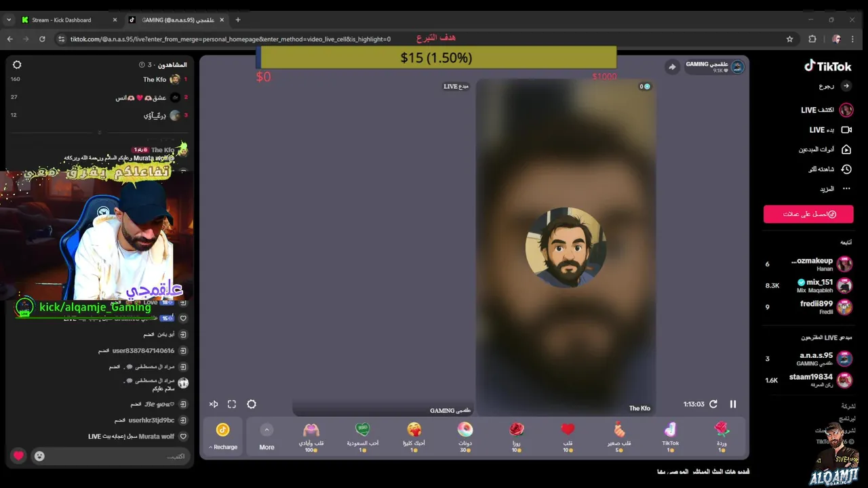Click the pink get coins button
The width and height of the screenshot is (868, 488).
click(808, 214)
